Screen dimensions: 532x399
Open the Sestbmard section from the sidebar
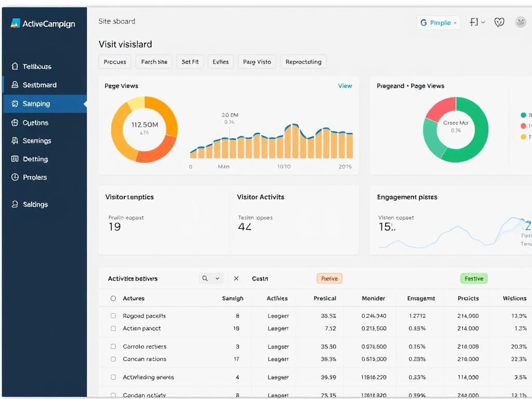pyautogui.click(x=15, y=85)
